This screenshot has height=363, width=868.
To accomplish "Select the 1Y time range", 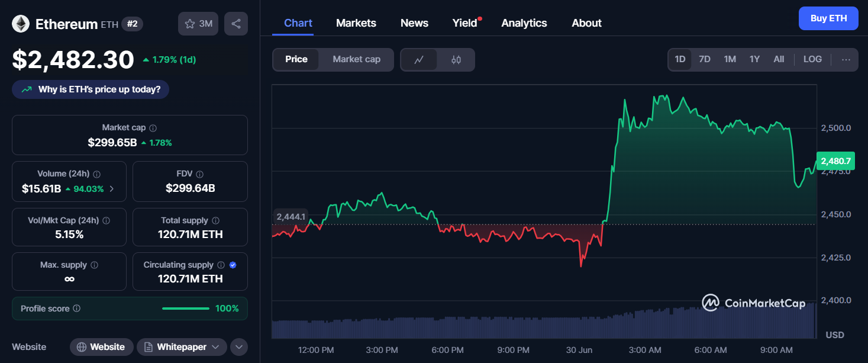I will (754, 59).
